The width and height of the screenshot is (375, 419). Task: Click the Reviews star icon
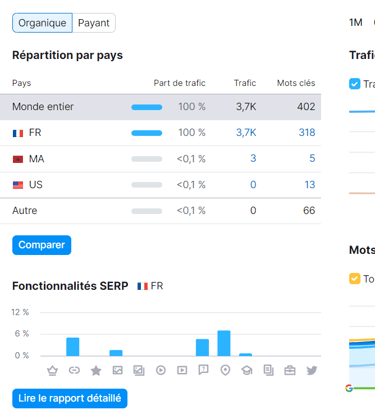tap(96, 370)
